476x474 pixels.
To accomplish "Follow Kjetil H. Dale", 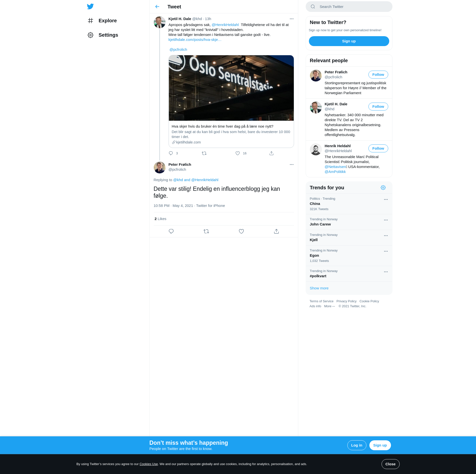I will (x=378, y=107).
